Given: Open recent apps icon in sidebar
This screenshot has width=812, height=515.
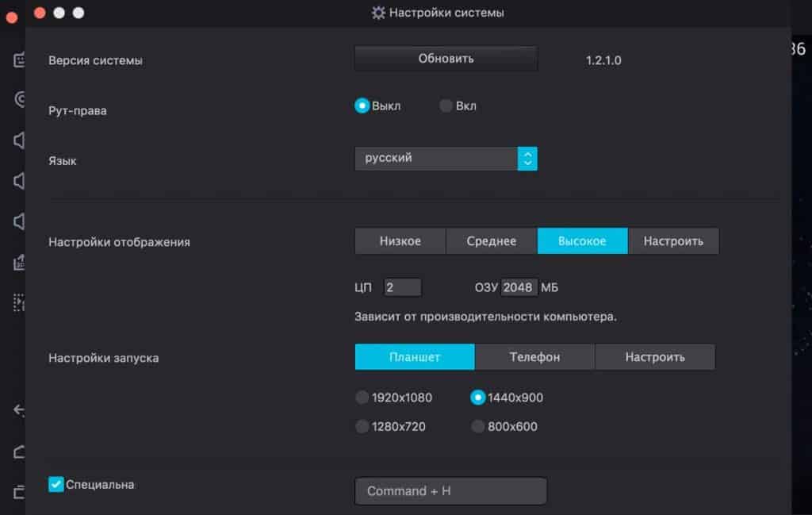Looking at the screenshot, I should [x=19, y=491].
